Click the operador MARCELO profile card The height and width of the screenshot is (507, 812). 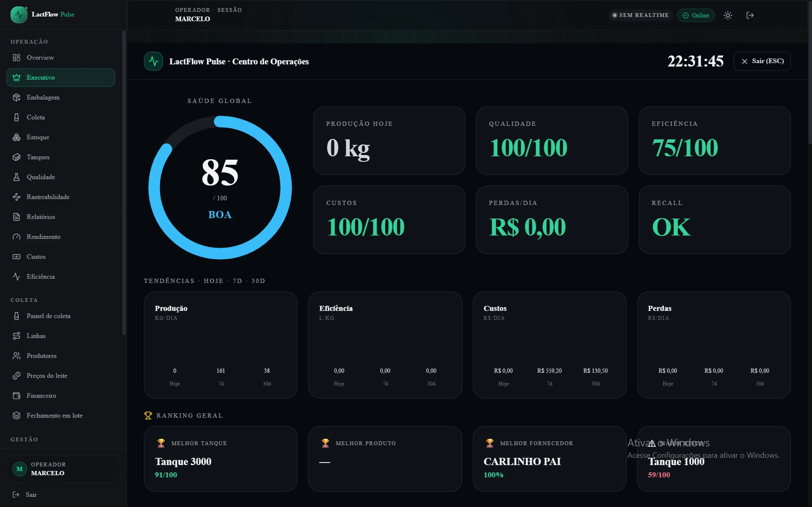(x=63, y=469)
